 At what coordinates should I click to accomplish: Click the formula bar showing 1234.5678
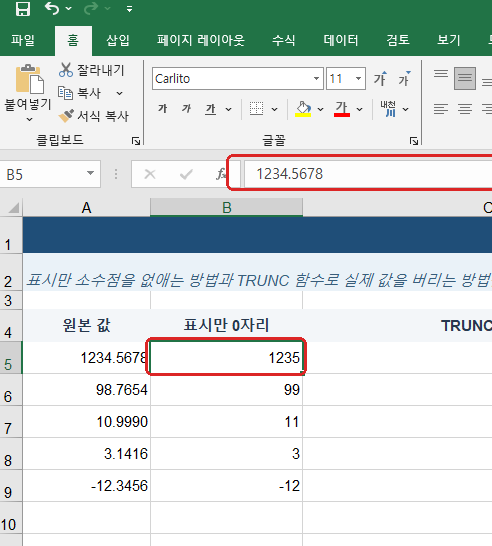(x=368, y=174)
